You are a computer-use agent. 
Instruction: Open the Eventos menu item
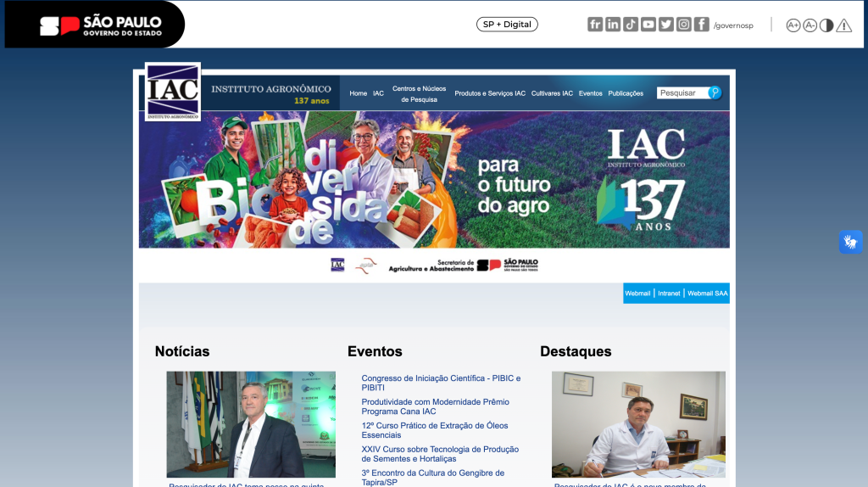[x=591, y=93]
